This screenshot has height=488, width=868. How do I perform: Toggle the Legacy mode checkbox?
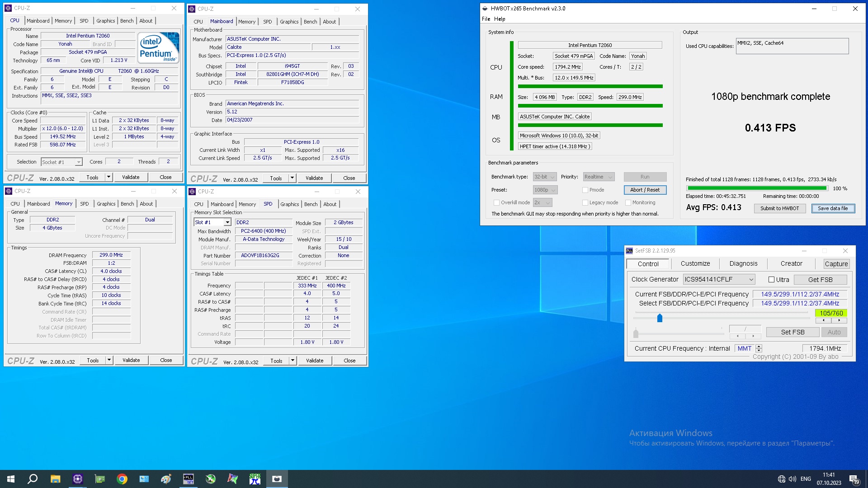(585, 202)
